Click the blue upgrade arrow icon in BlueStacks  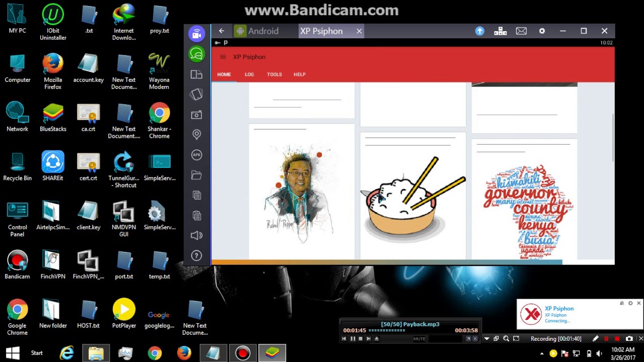pyautogui.click(x=479, y=31)
